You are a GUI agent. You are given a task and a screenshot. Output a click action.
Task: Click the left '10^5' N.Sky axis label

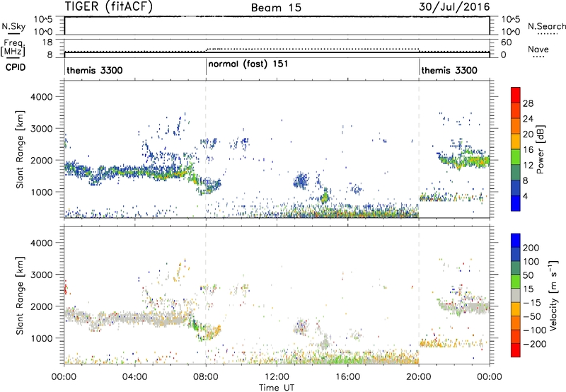pos(43,19)
